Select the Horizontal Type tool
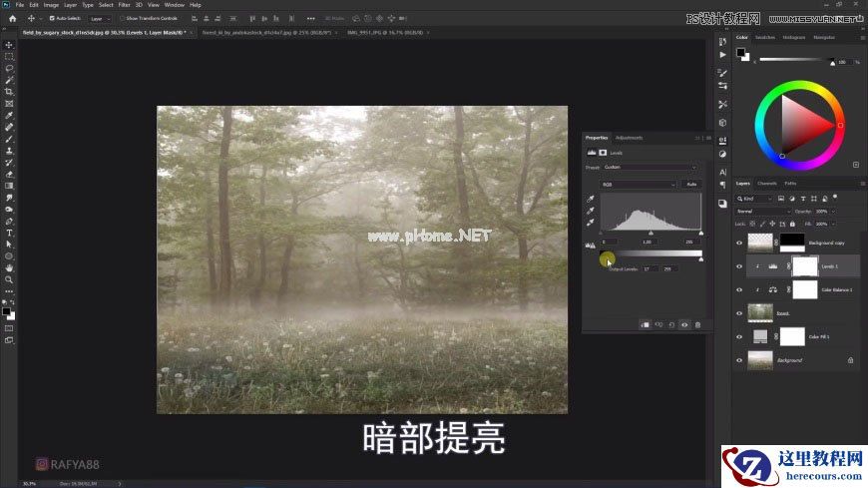This screenshot has height=488, width=868. point(9,233)
